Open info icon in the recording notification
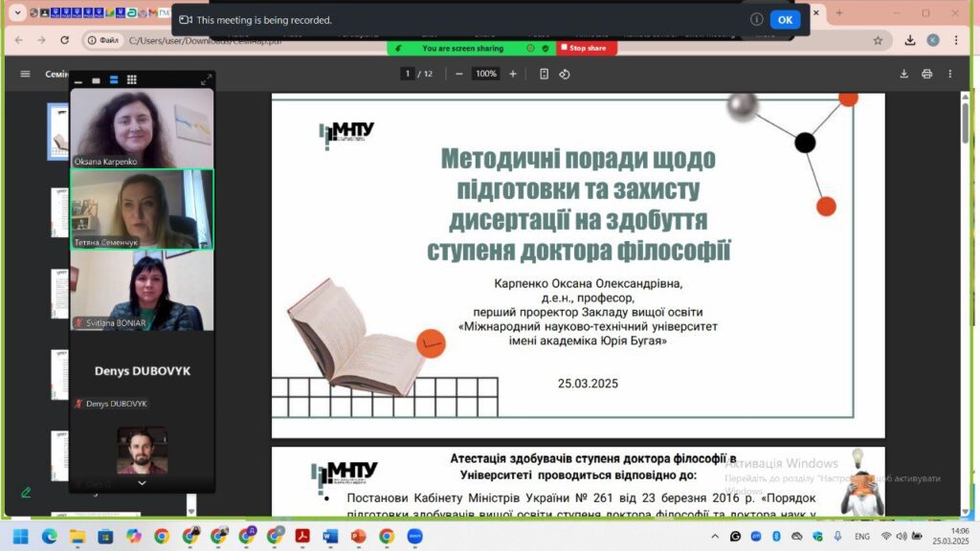This screenshot has width=980, height=551. [756, 20]
